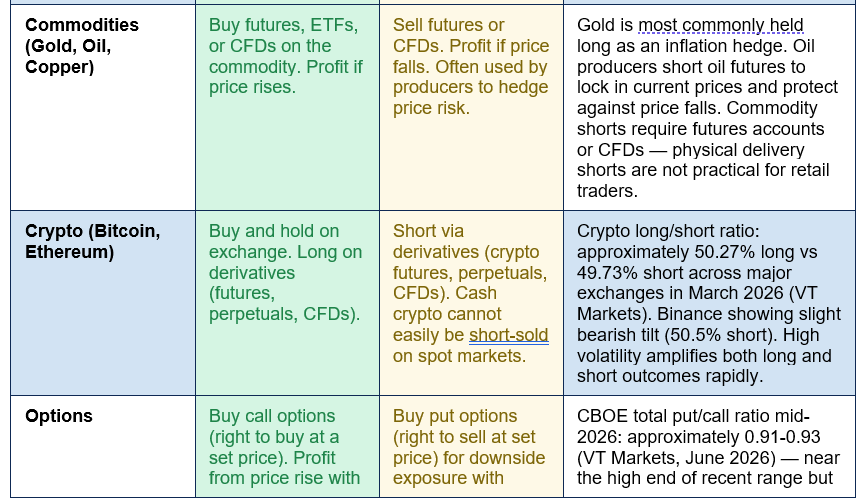This screenshot has width=862, height=501.
Task: Click the 'Short via derivatives' crypto cell
Action: coord(471,303)
